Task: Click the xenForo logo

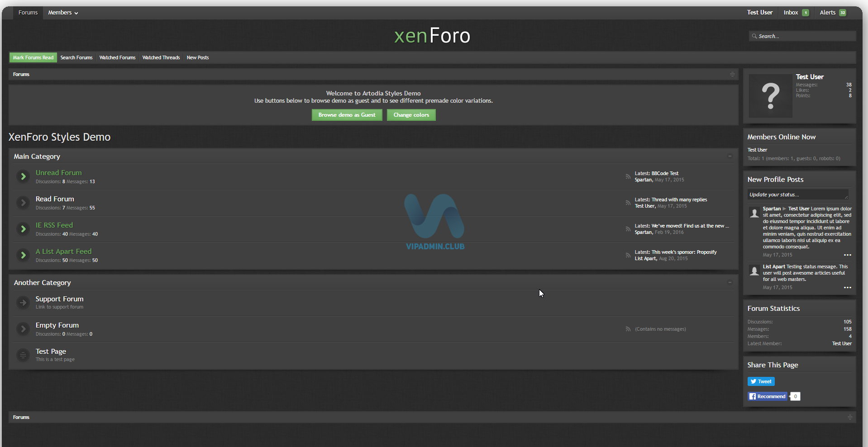Action: coord(432,36)
